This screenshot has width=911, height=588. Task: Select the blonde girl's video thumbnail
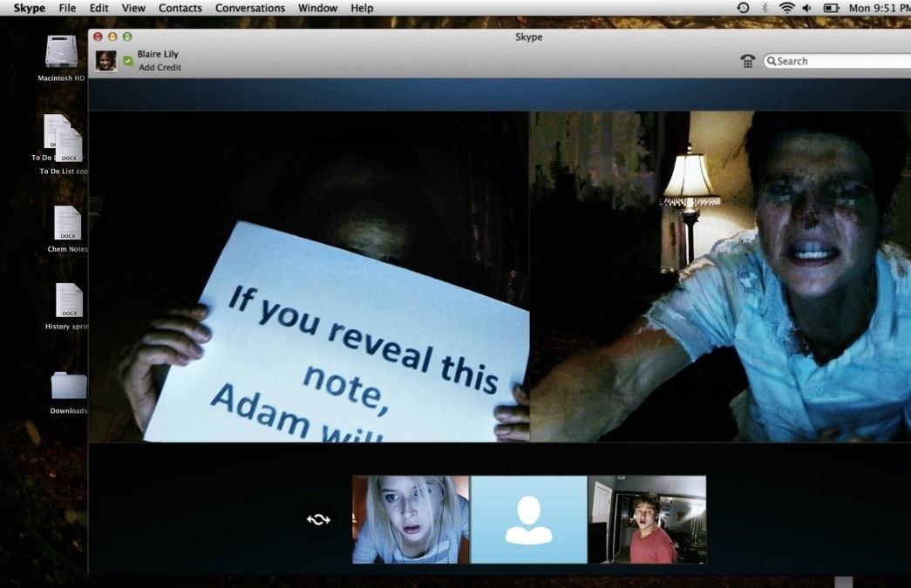coord(411,519)
